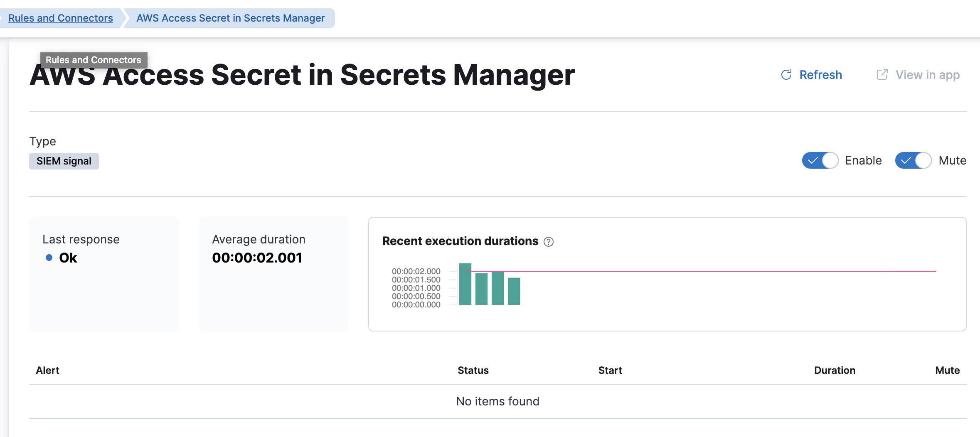Sort by the Start column header

click(610, 370)
